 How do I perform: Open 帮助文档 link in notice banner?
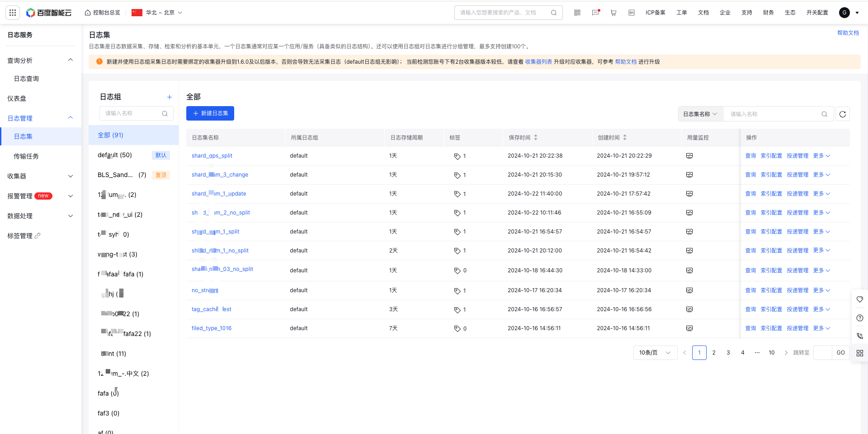click(626, 62)
